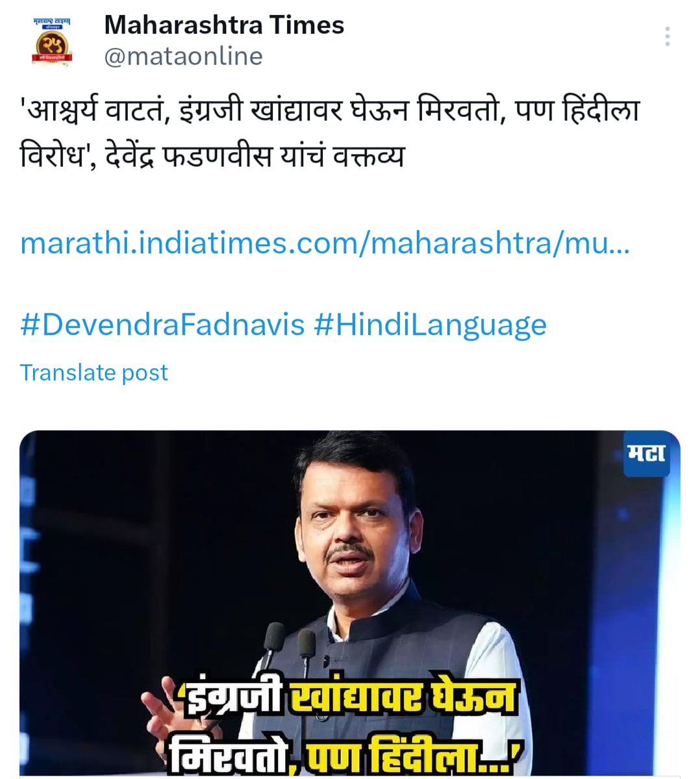Open the three-dot more options menu
The image size is (700, 779).
[x=668, y=37]
